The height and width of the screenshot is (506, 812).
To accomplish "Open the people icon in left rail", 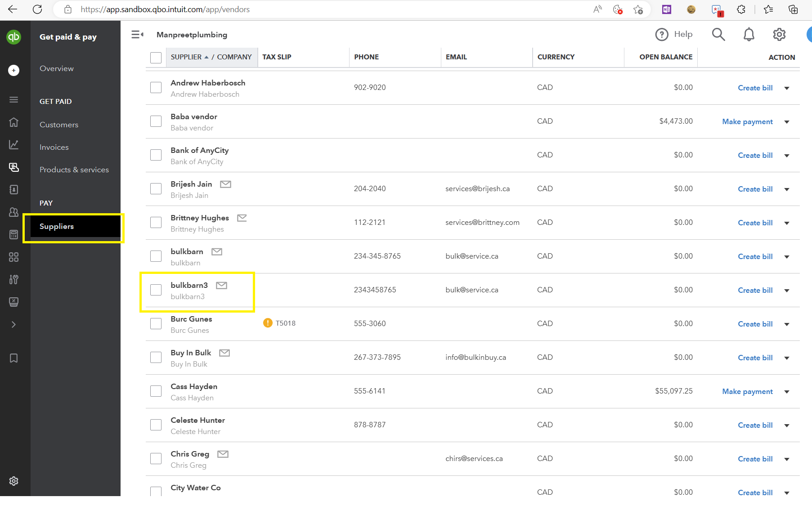I will point(13,212).
